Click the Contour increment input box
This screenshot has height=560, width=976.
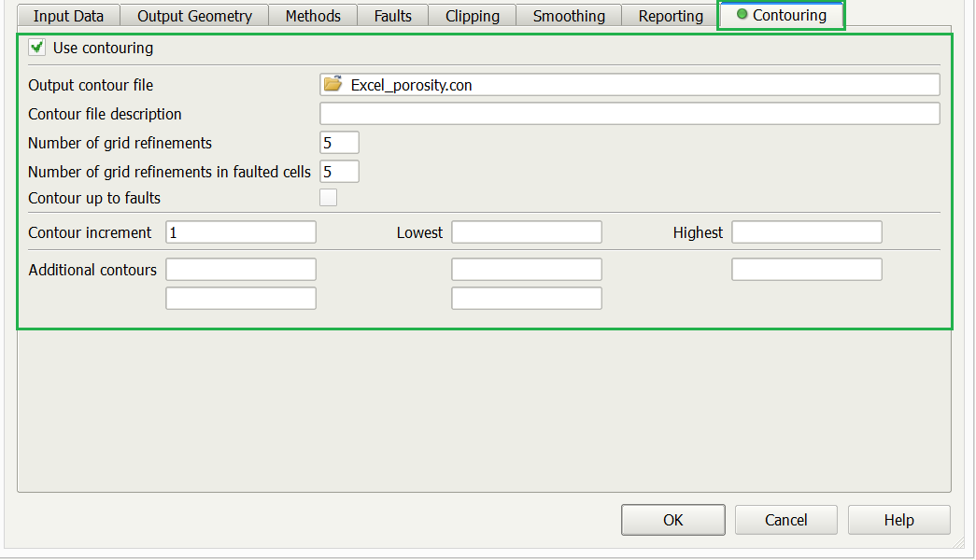pyautogui.click(x=241, y=232)
